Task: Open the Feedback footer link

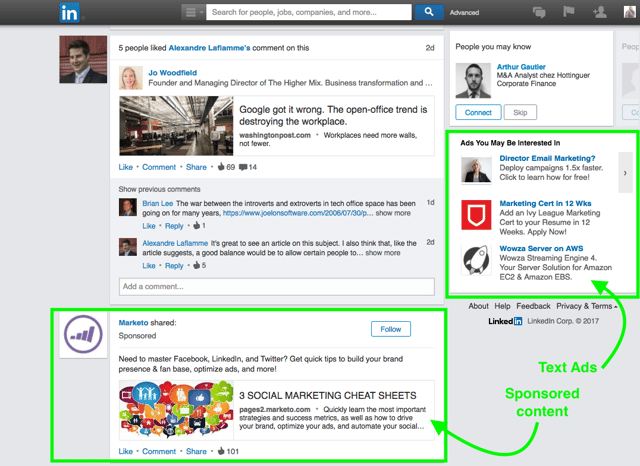Action: (x=533, y=306)
